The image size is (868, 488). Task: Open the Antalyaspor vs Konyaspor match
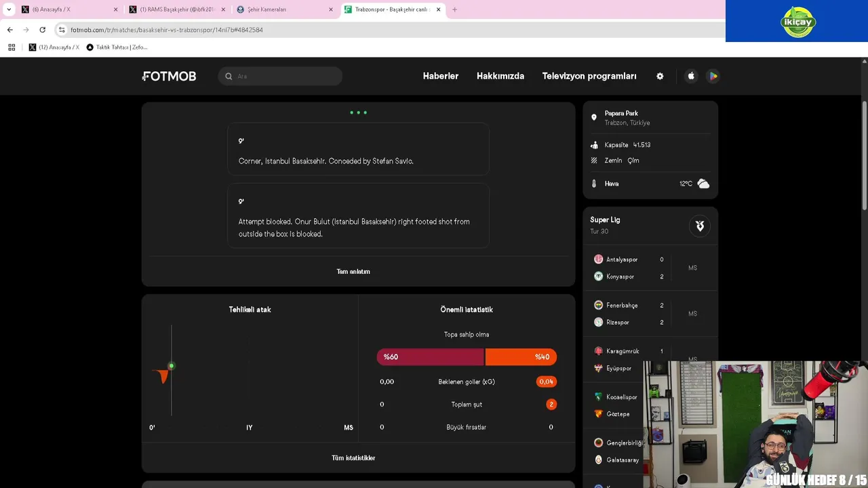[x=650, y=268]
